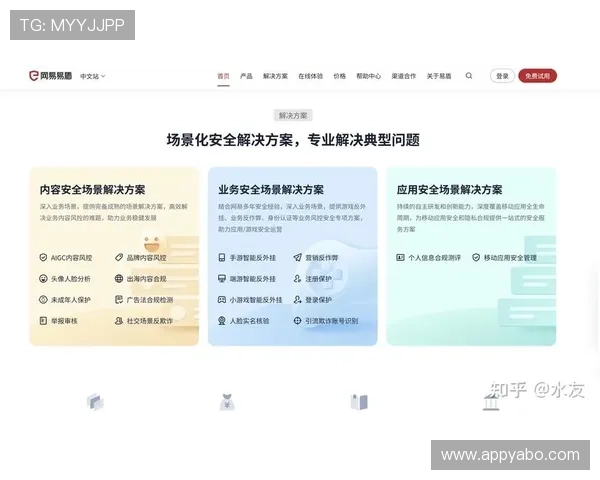
Task: Click the round icon beside 未成年人保护
Action: [x=43, y=299]
